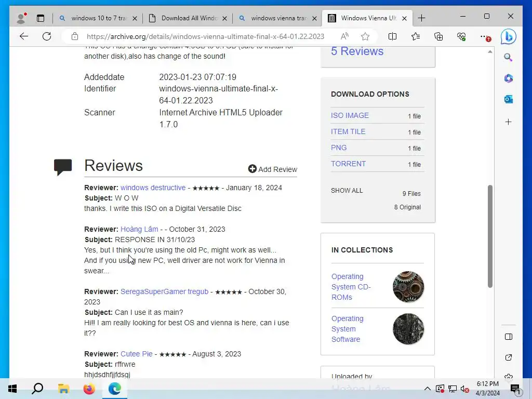Open Browser essentials heart icon
The height and width of the screenshot is (399, 532).
[x=461, y=36]
